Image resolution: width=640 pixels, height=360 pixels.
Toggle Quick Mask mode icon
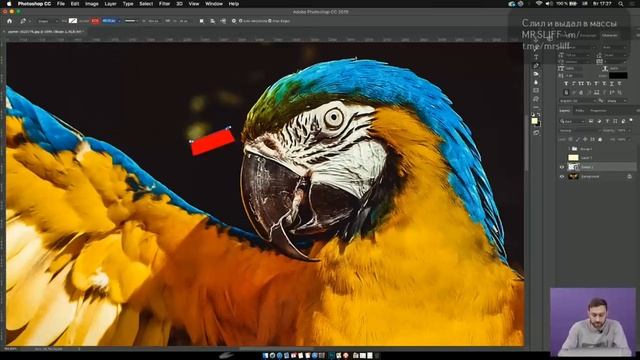coord(536,133)
